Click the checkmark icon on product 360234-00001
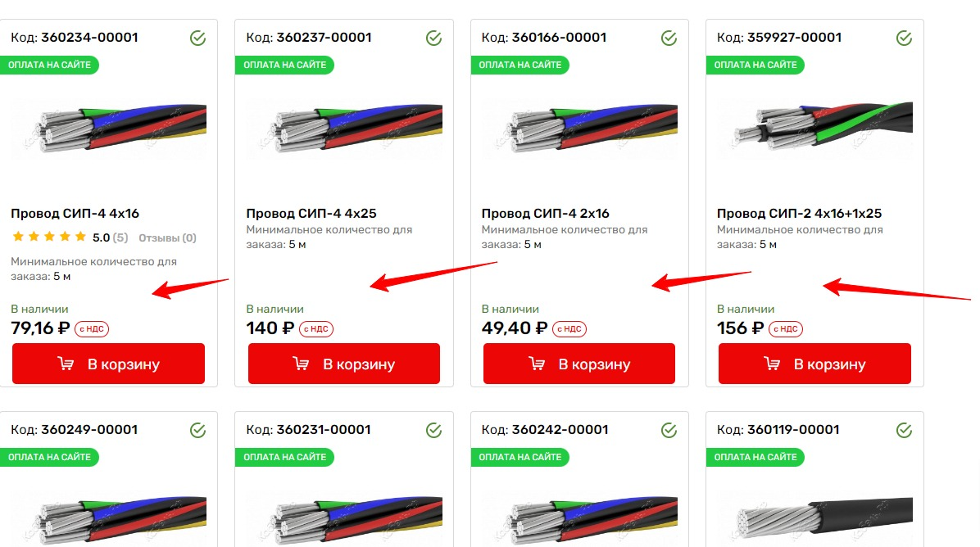The height and width of the screenshot is (547, 980). (x=198, y=38)
